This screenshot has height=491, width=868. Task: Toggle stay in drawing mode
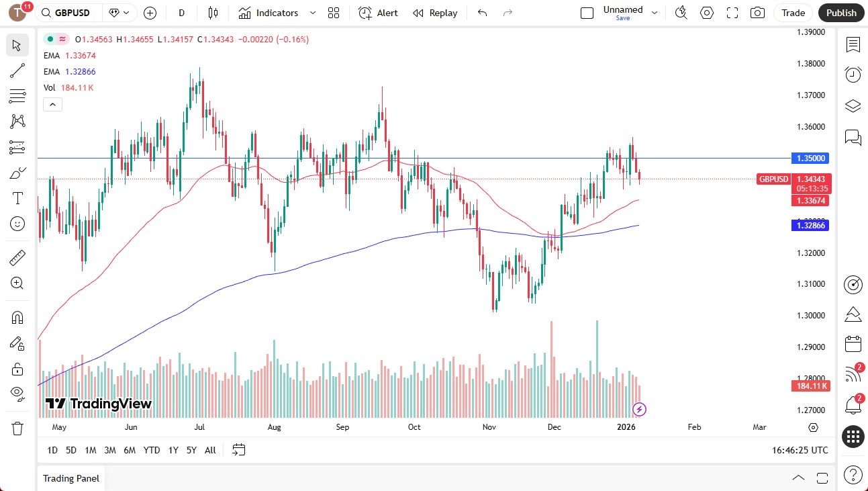tap(17, 343)
